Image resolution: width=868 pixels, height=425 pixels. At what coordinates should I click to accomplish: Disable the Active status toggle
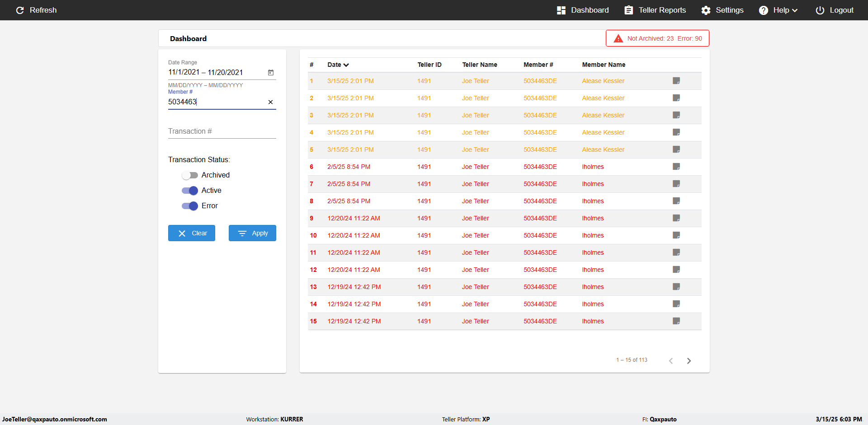(x=190, y=191)
